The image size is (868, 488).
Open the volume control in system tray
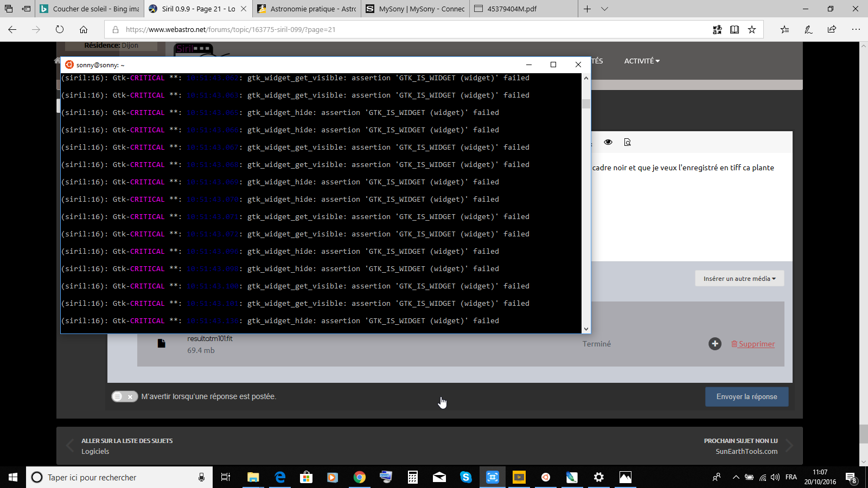(x=775, y=477)
